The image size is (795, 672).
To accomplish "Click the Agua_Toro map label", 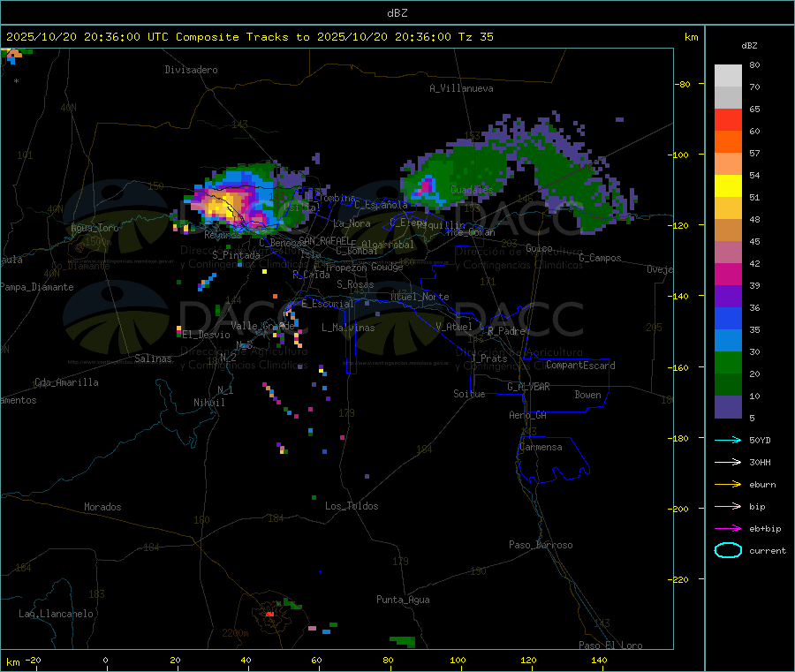I will (x=95, y=228).
